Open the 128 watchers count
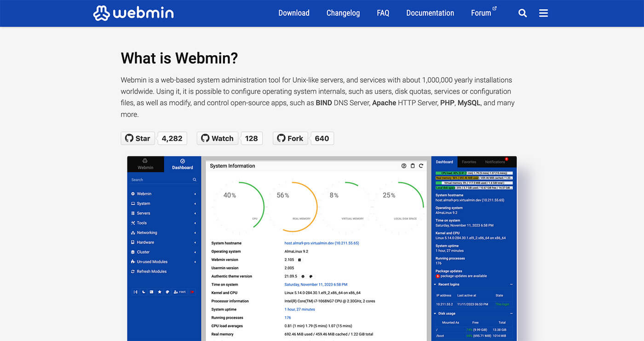This screenshot has height=341, width=644. (252, 138)
